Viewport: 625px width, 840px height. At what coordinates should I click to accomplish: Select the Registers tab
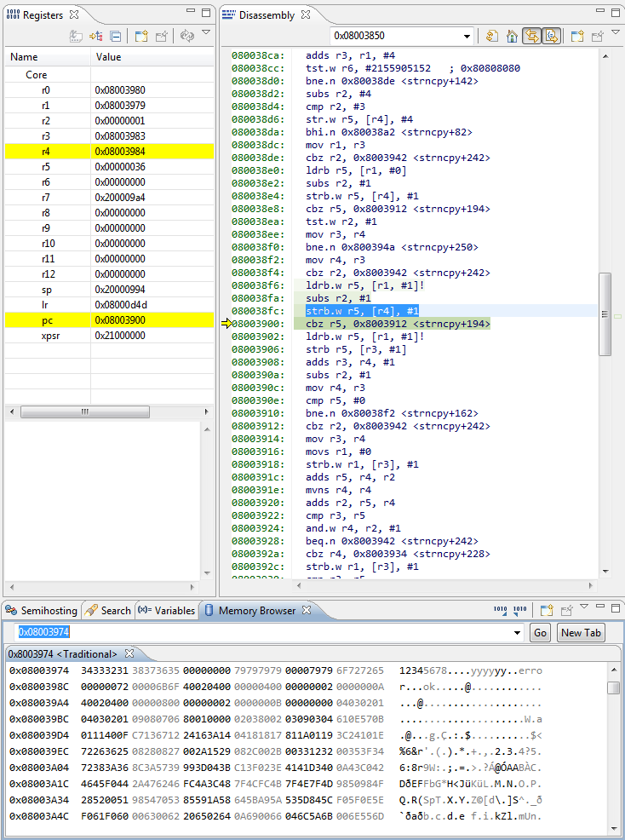tap(43, 15)
